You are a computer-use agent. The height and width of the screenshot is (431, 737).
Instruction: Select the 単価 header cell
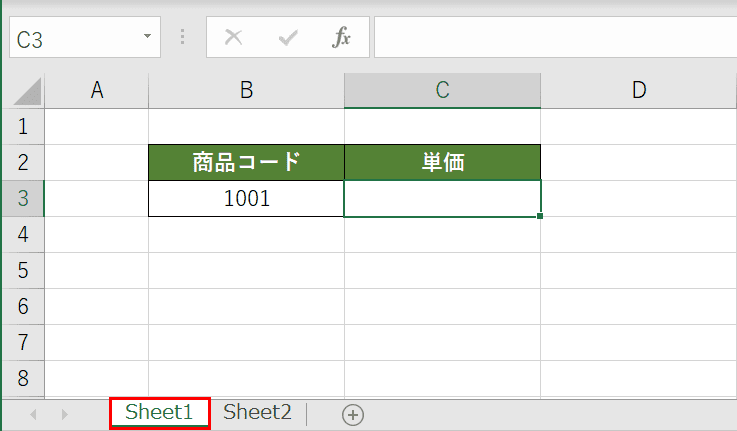click(x=442, y=163)
